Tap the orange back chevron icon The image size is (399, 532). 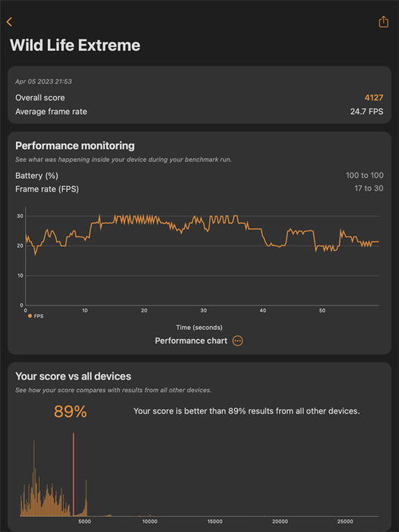point(9,22)
